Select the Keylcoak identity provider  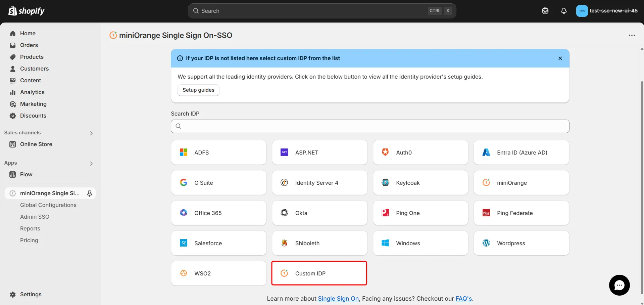click(x=420, y=183)
